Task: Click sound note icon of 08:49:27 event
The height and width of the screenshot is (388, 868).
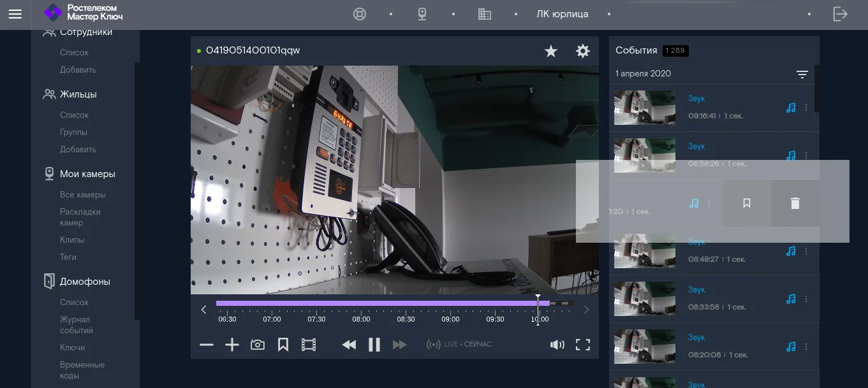Action: click(791, 251)
